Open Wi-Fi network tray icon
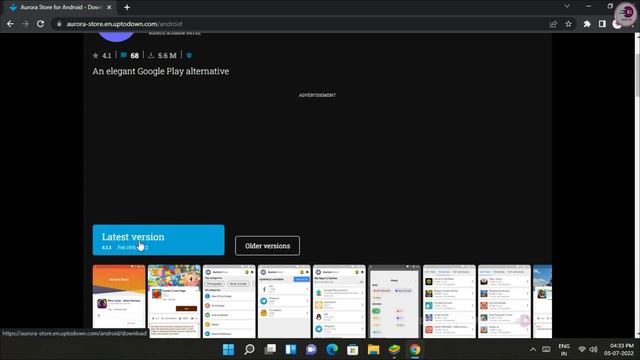This screenshot has height=360, width=640. 582,349
